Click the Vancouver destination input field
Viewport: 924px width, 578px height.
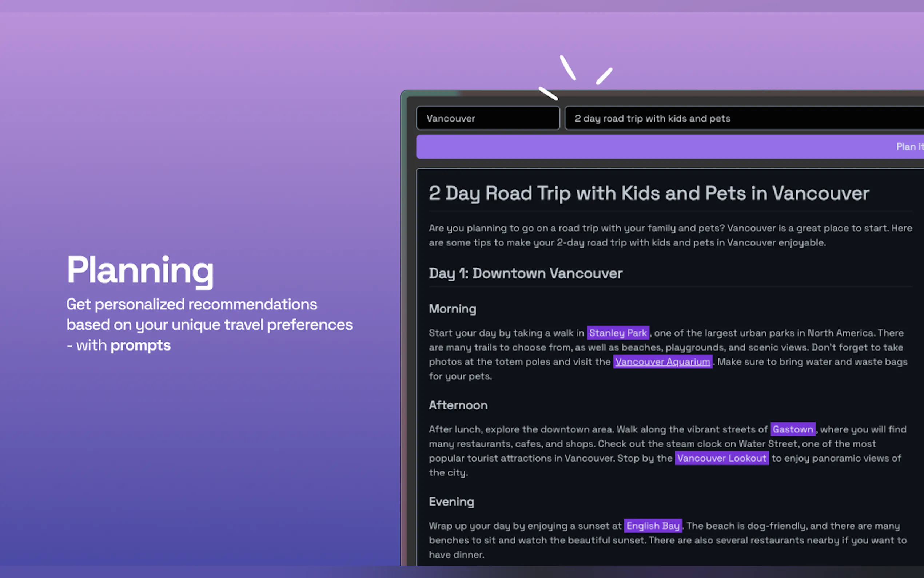pos(488,119)
